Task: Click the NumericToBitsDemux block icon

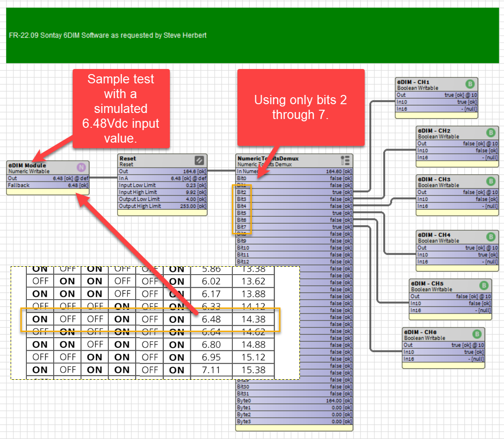Action: 345,160
